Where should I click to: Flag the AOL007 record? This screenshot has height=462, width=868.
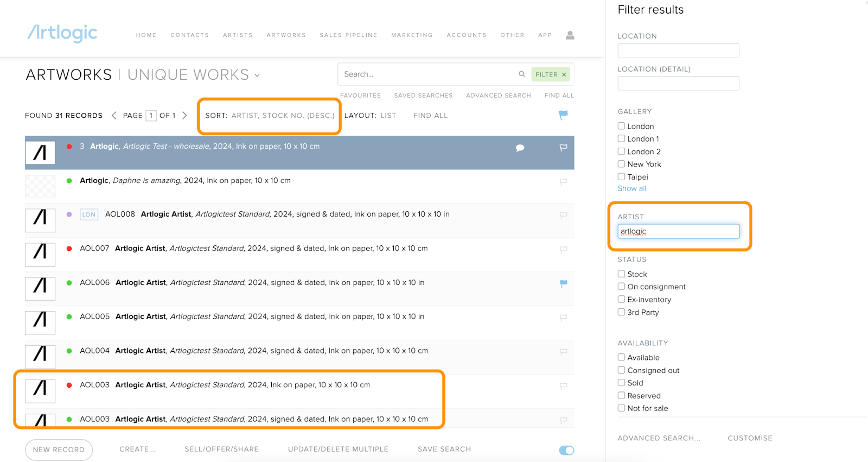[563, 249]
